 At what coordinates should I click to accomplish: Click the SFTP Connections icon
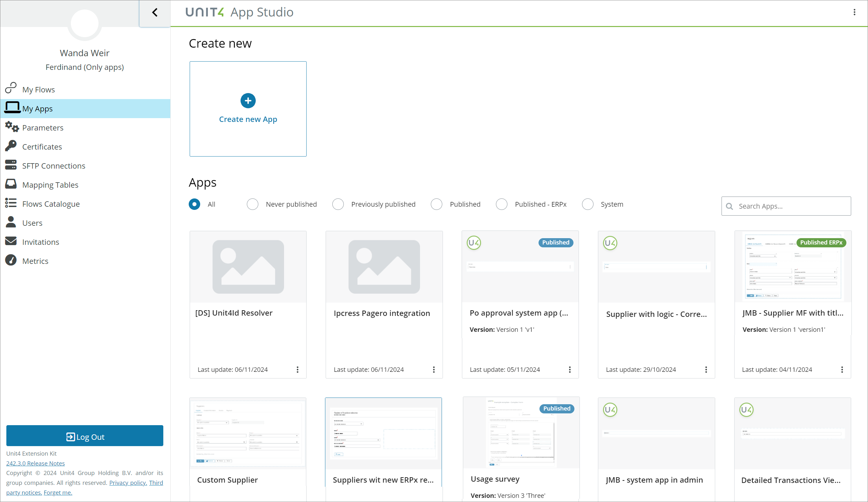(11, 165)
